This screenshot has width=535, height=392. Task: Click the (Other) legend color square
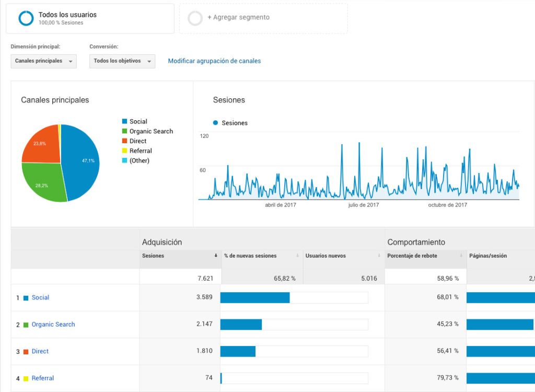[x=124, y=160]
